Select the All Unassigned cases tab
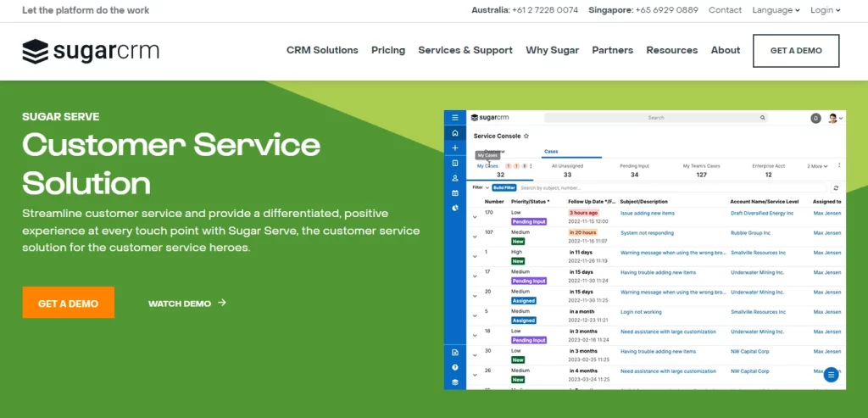 (x=567, y=170)
